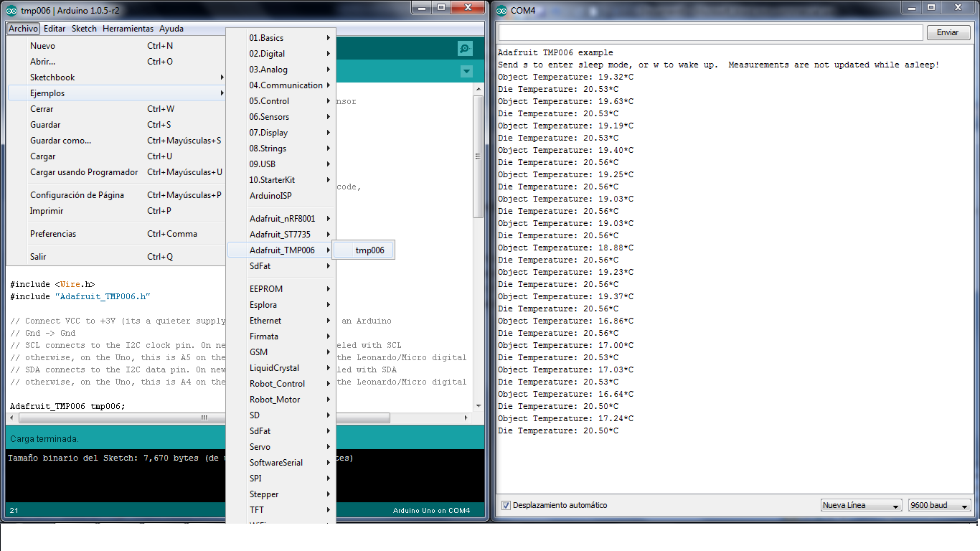Open the Serial Monitor magnifier icon
The width and height of the screenshot is (980, 551).
tap(465, 48)
